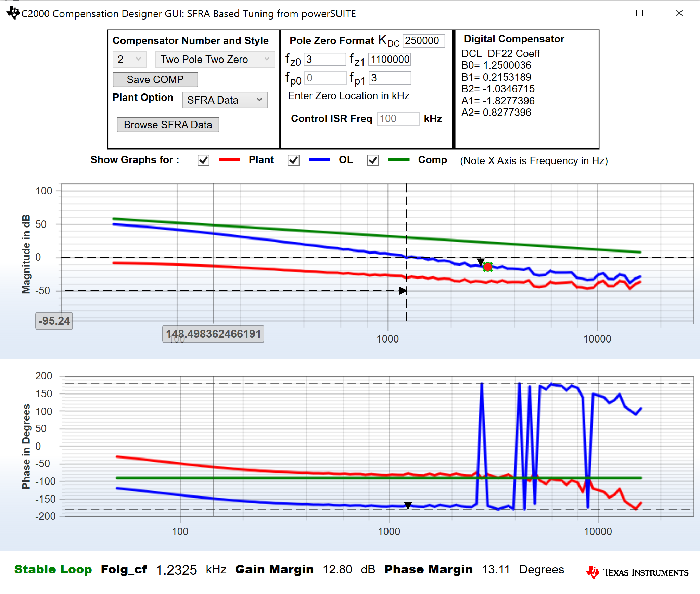The image size is (700, 594).
Task: Maximize the Compensation Designer window
Action: [639, 13]
